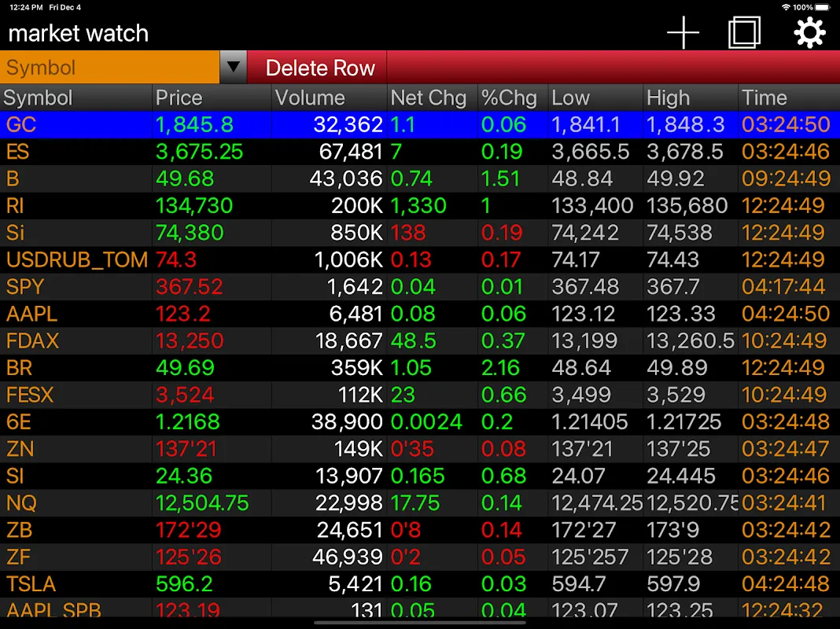This screenshot has width=840, height=629.
Task: Check the battery status icon
Action: [x=824, y=7]
